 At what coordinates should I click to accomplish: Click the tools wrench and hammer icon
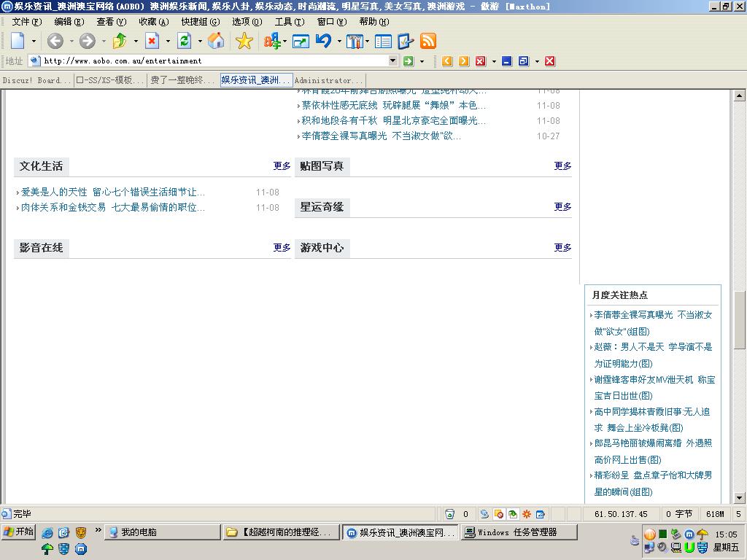point(355,42)
